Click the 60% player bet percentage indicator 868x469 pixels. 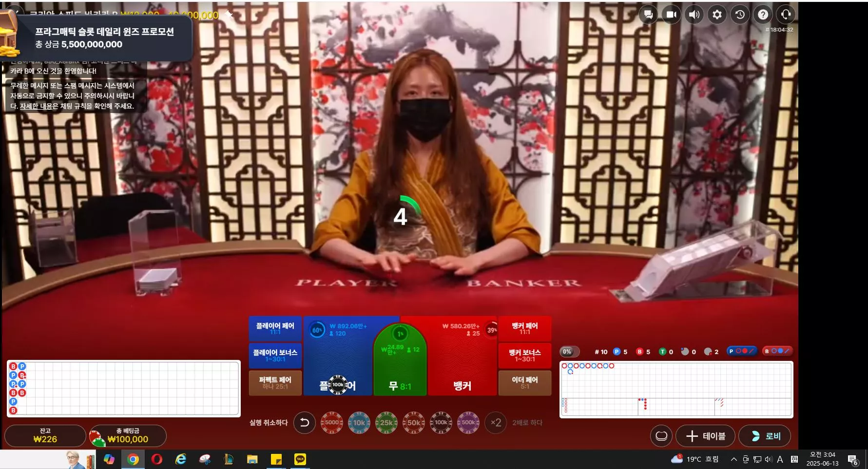(317, 330)
